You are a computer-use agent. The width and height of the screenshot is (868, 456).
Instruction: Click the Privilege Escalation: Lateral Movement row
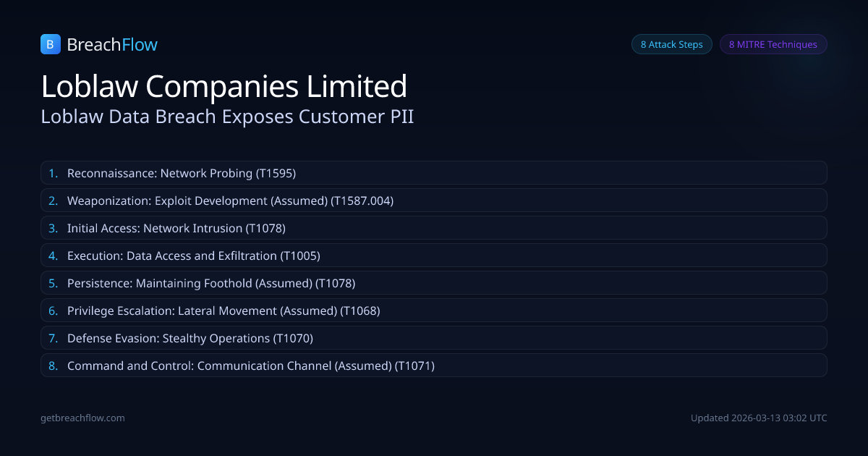(223, 311)
